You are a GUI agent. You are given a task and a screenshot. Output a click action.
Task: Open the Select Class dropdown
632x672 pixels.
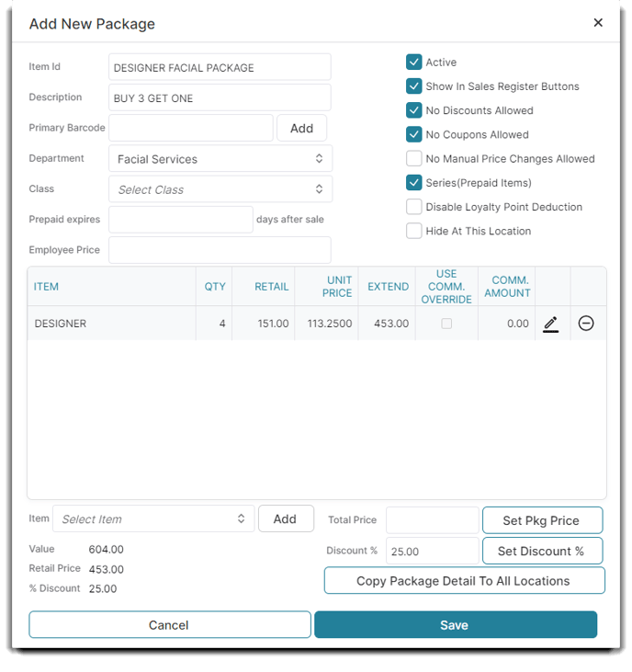[220, 189]
